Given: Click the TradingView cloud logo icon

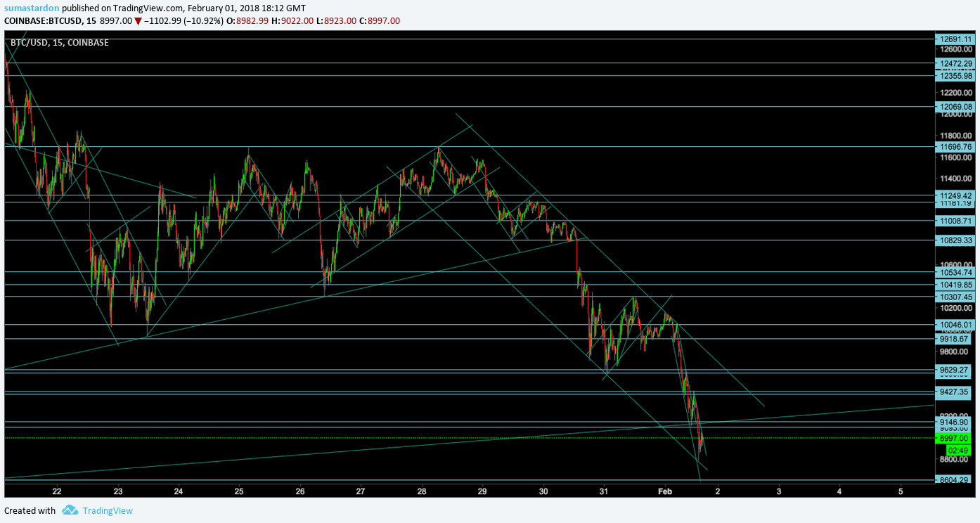Looking at the screenshot, I should point(69,510).
